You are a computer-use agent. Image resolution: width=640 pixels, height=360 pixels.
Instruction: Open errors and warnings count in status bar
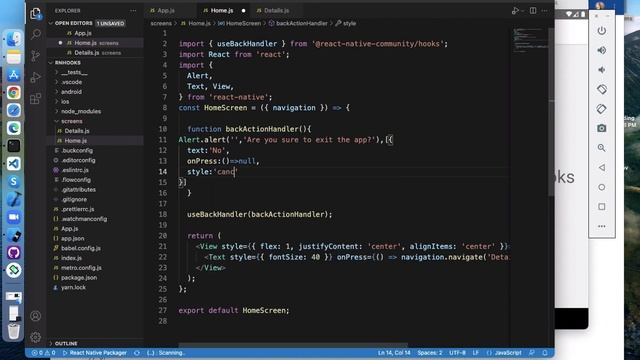[43, 353]
